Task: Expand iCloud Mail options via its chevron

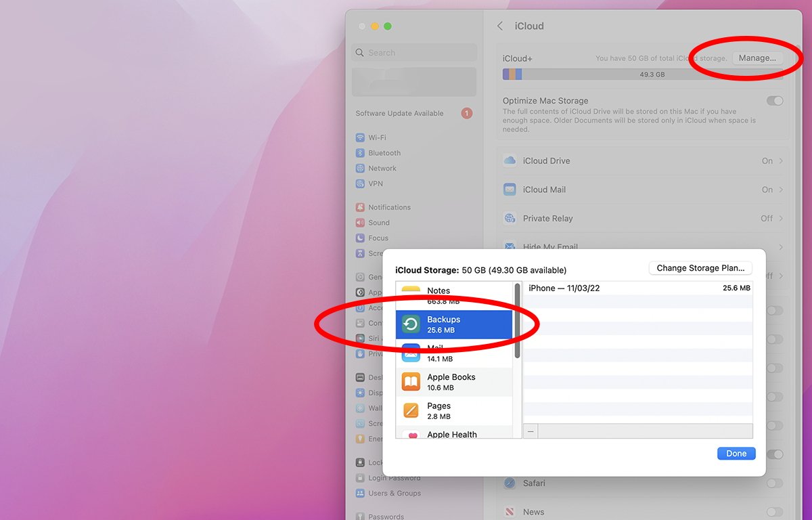Action: click(x=781, y=190)
